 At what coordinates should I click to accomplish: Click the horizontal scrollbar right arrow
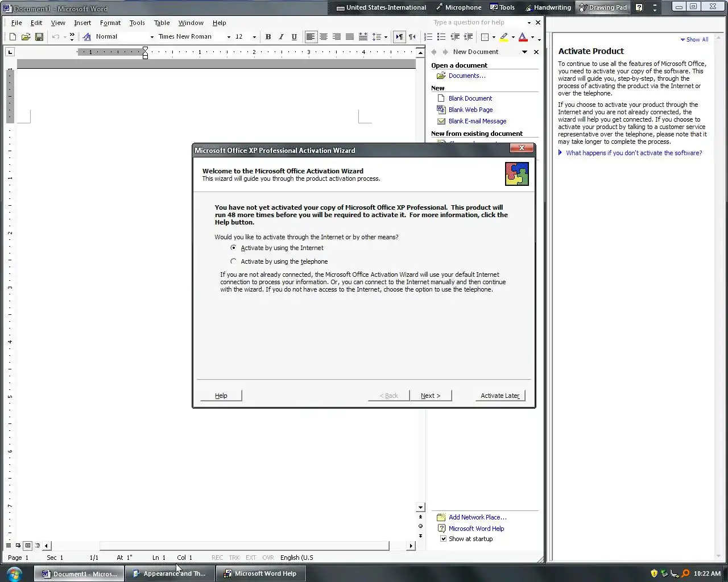pyautogui.click(x=411, y=546)
